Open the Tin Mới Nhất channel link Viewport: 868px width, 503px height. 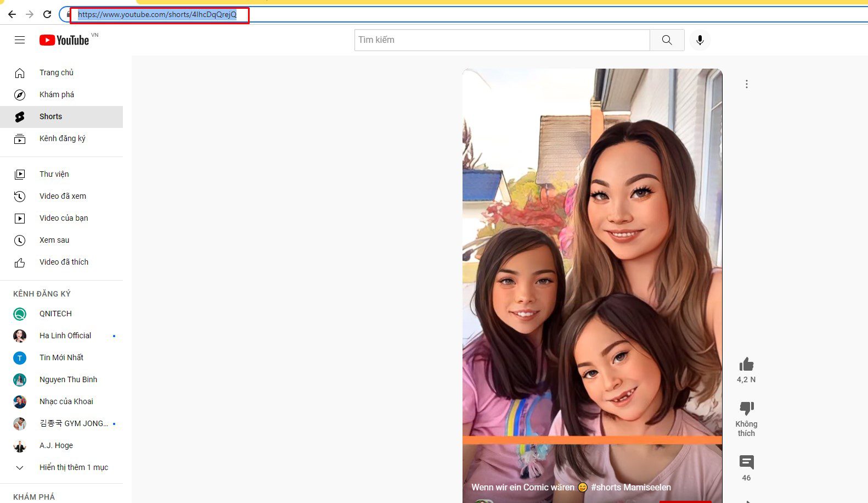pos(61,358)
